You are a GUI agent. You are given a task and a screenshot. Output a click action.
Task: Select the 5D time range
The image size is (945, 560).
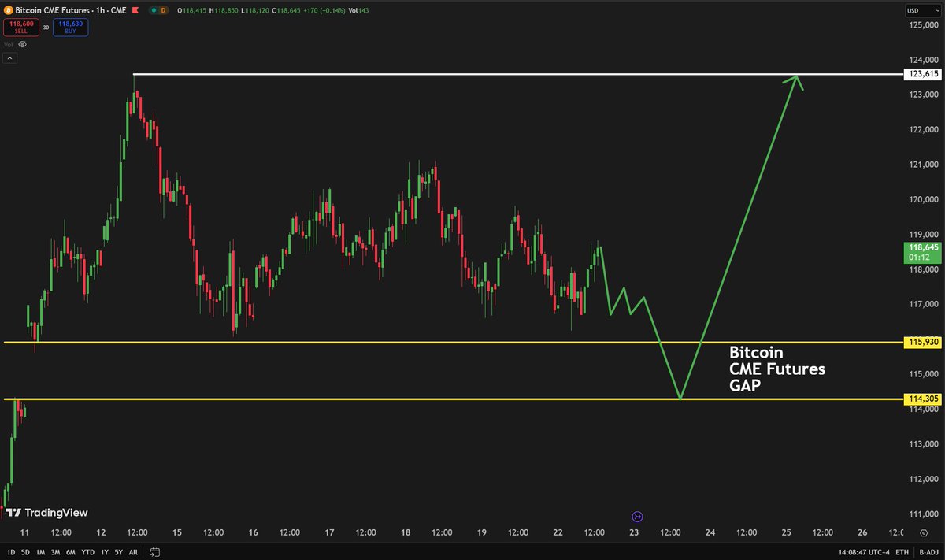click(x=27, y=551)
